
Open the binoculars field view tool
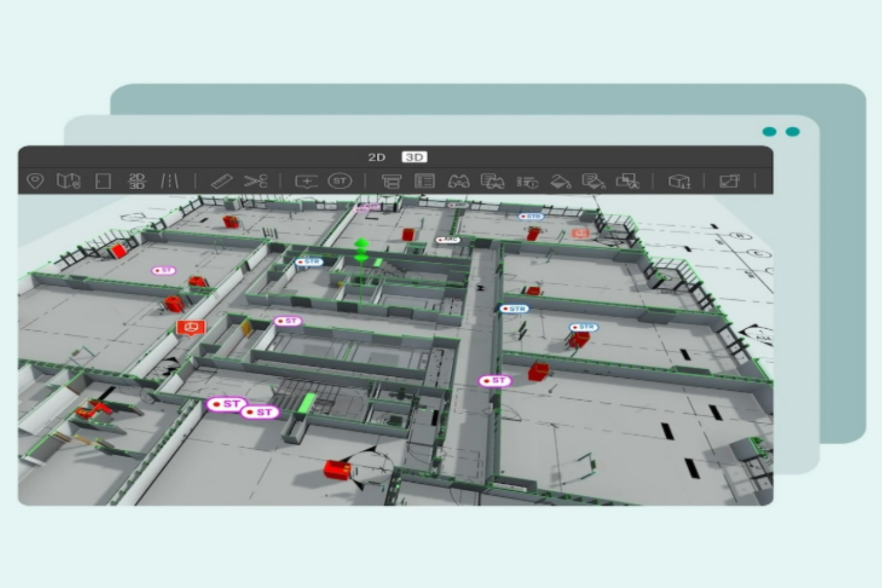458,182
